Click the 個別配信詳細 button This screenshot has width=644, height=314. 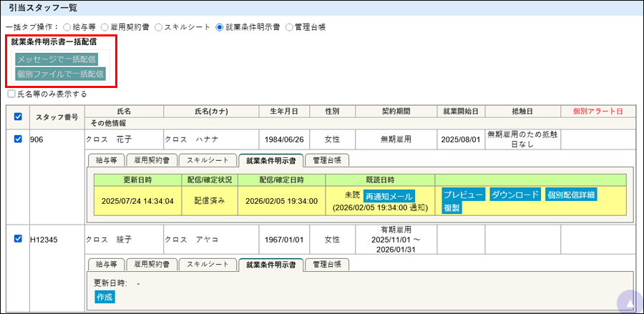(571, 195)
